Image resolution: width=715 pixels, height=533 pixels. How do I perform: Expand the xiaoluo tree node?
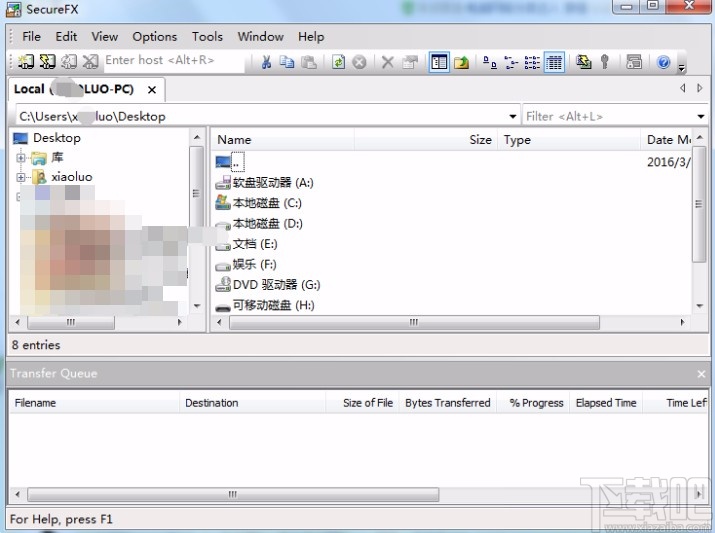tap(21, 177)
